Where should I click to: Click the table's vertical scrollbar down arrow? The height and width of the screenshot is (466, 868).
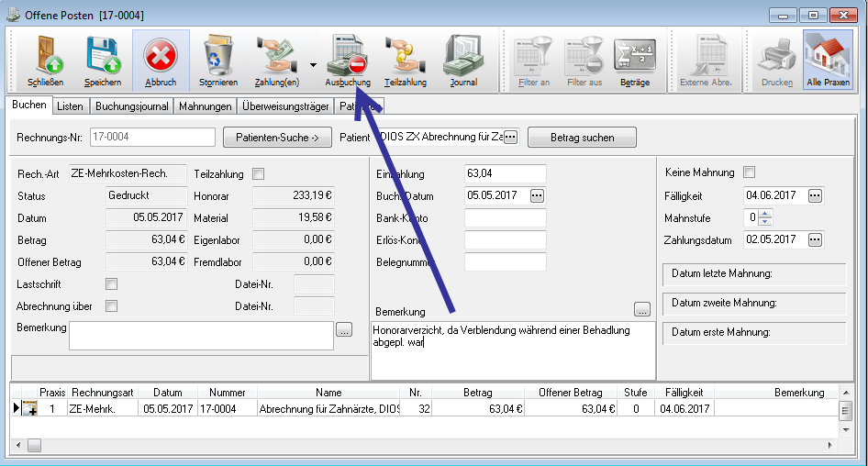tap(845, 429)
